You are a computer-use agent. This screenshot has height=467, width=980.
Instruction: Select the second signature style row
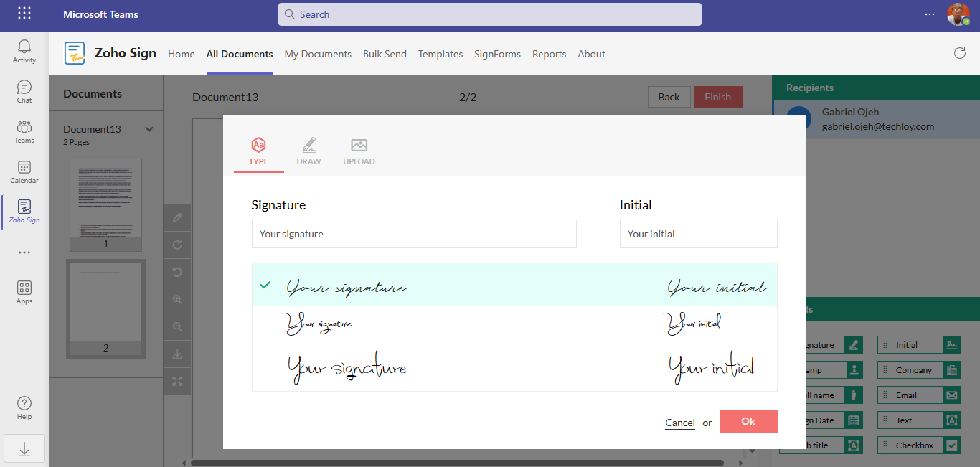pyautogui.click(x=514, y=328)
